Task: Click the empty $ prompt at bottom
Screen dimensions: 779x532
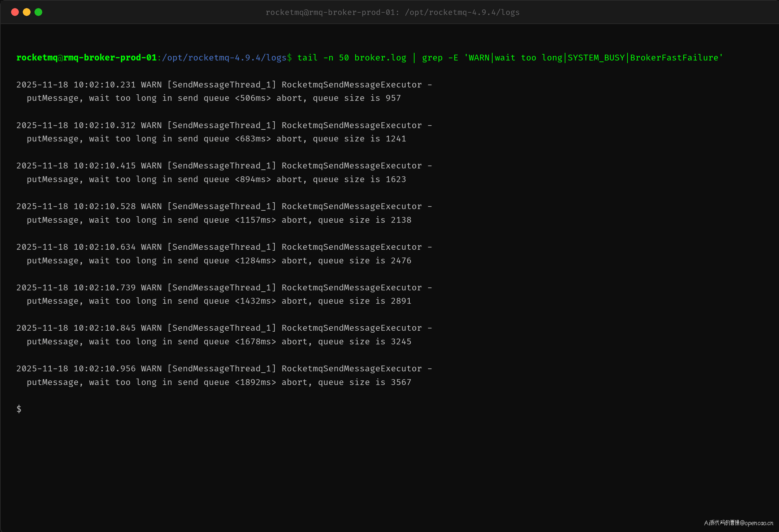Action: point(19,409)
